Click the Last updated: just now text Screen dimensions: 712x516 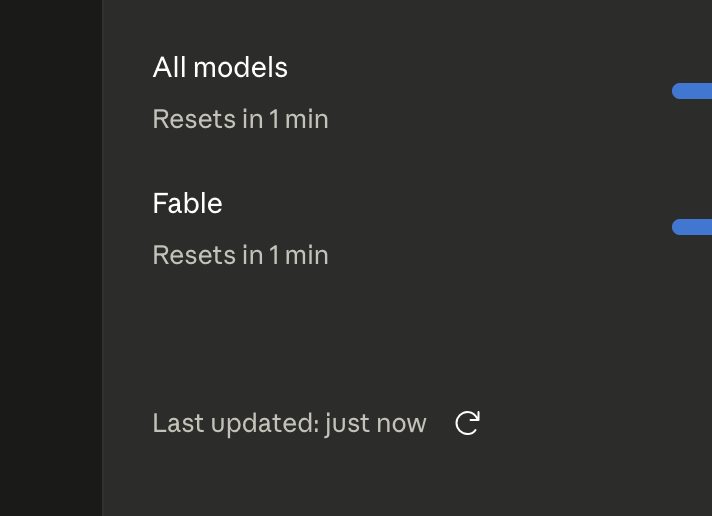click(289, 424)
